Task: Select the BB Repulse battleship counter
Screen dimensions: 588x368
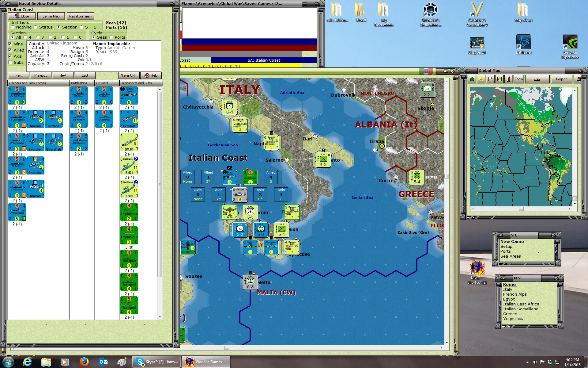Action: 79,142
